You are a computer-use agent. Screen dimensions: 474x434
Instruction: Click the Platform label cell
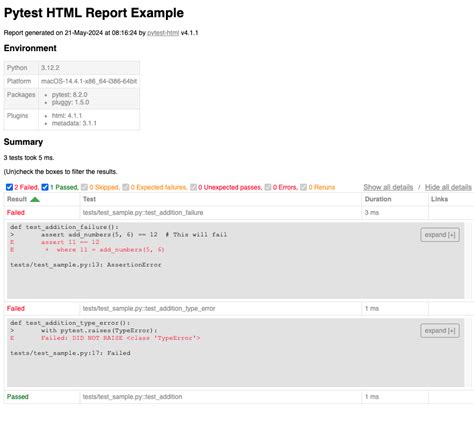click(21, 81)
